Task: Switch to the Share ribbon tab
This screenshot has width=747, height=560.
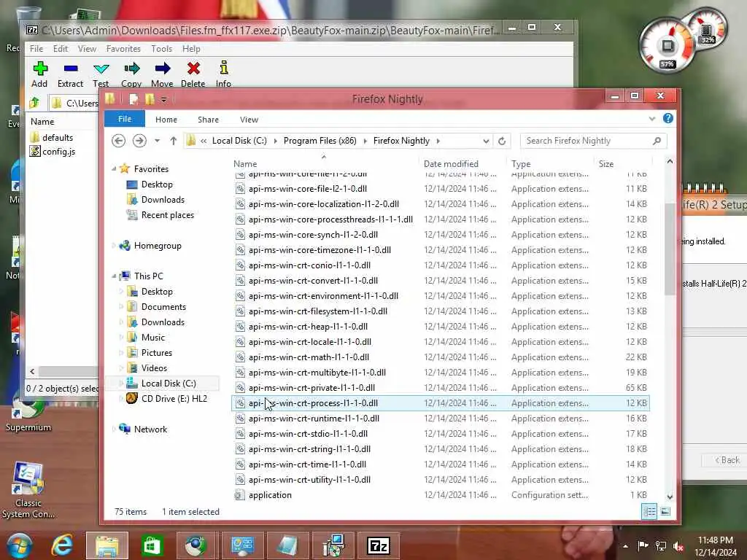Action: click(x=208, y=120)
